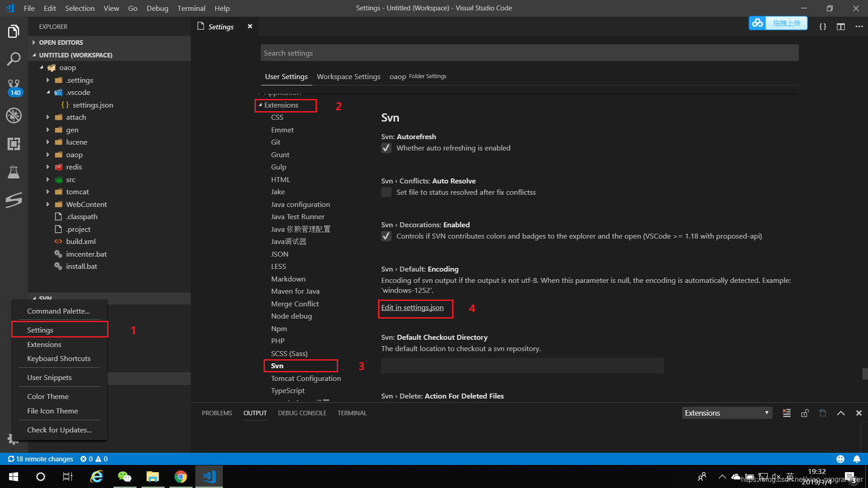This screenshot has height=488, width=868.
Task: Enable Conflicts Auto Resolve checkbox
Action: [386, 192]
